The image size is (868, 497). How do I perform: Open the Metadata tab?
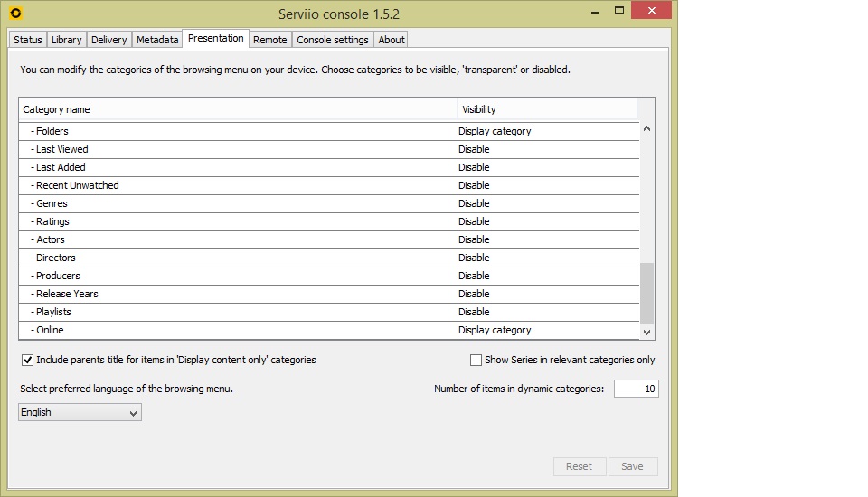(157, 40)
